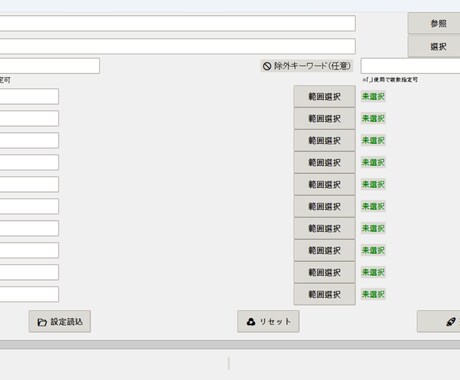Open settings with the 設定読込 folder icon
This screenshot has width=460, height=380.
tap(60, 321)
